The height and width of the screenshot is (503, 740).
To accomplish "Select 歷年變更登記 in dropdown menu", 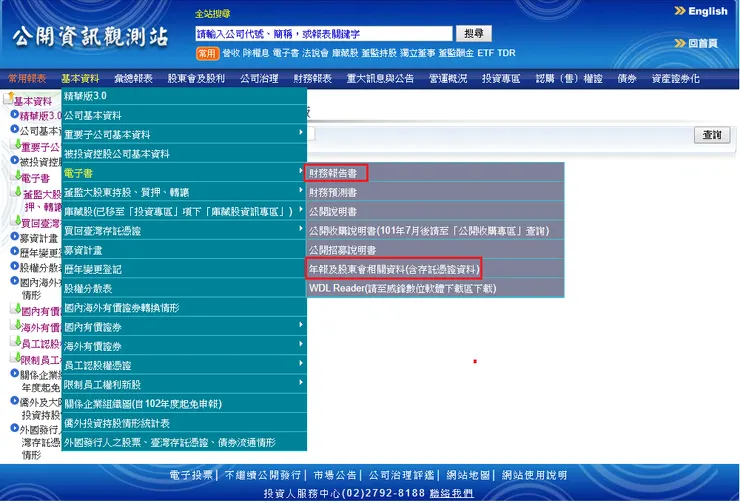I will tap(184, 269).
